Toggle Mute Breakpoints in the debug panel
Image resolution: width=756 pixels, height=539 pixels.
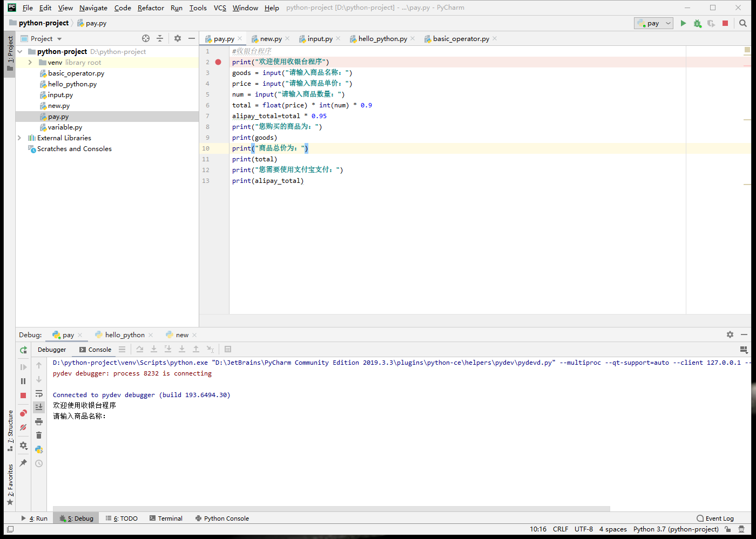click(x=23, y=427)
